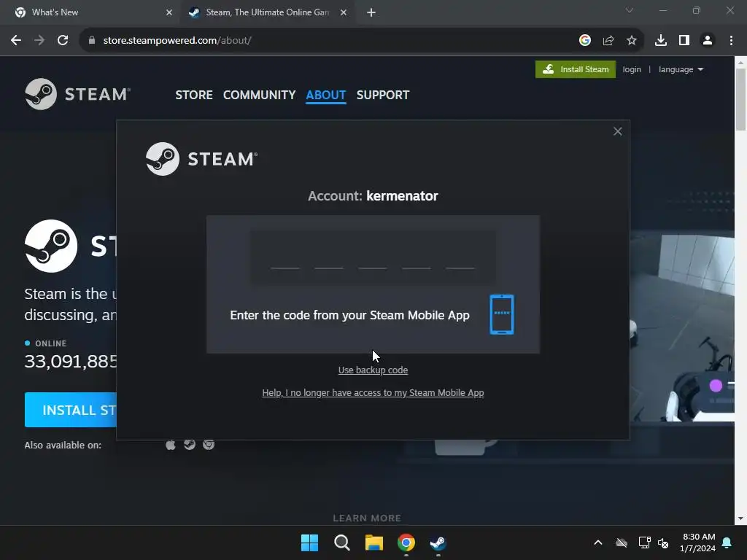Click the cloud sync tray icon
The height and width of the screenshot is (560, 747).
[622, 542]
